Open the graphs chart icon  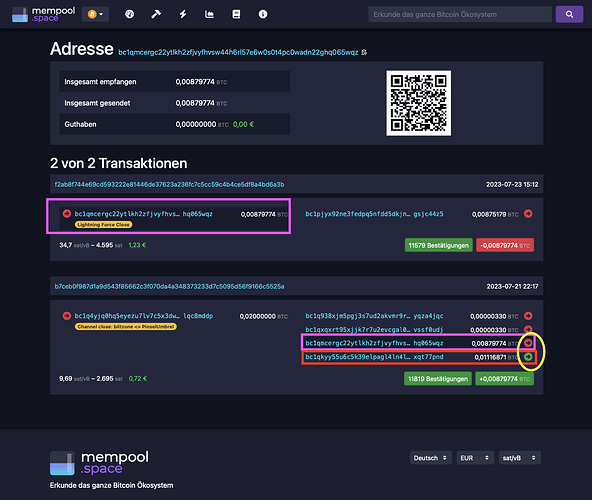pyautogui.click(x=209, y=14)
